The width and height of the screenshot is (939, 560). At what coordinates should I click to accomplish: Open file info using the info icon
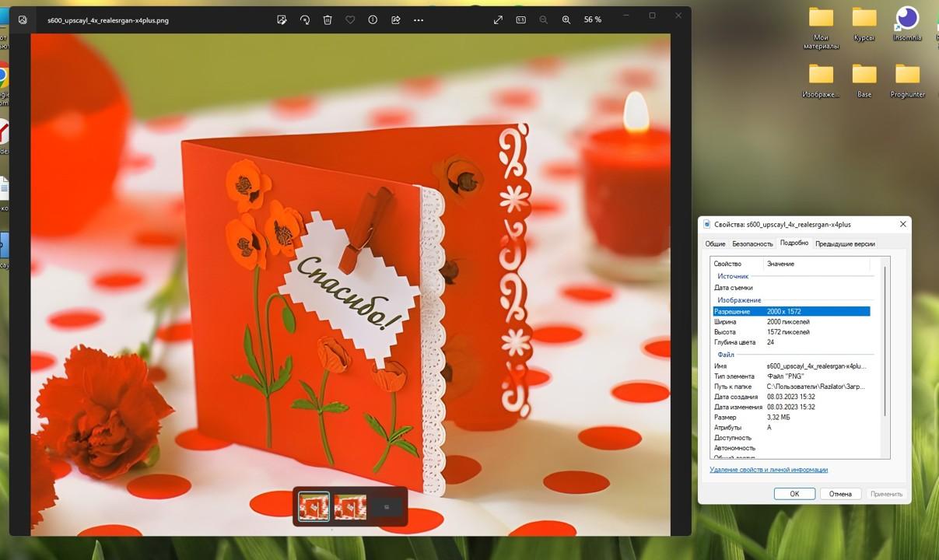(x=373, y=20)
